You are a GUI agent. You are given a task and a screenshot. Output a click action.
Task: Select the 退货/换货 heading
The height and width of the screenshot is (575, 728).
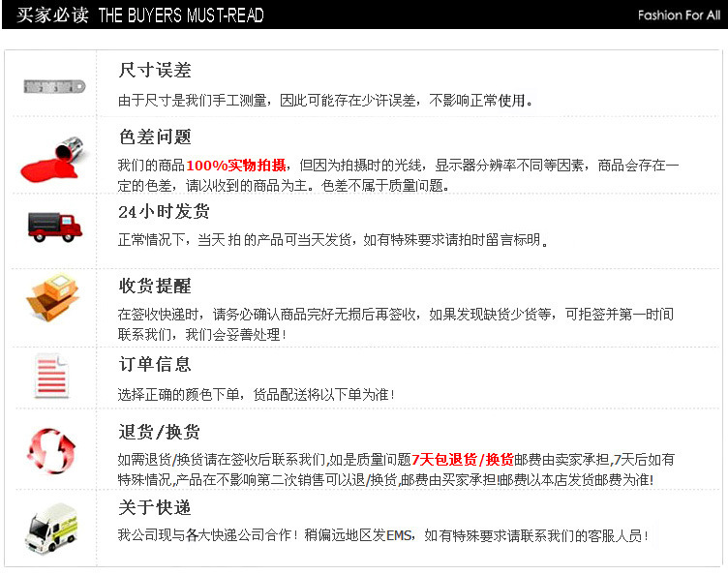(159, 432)
